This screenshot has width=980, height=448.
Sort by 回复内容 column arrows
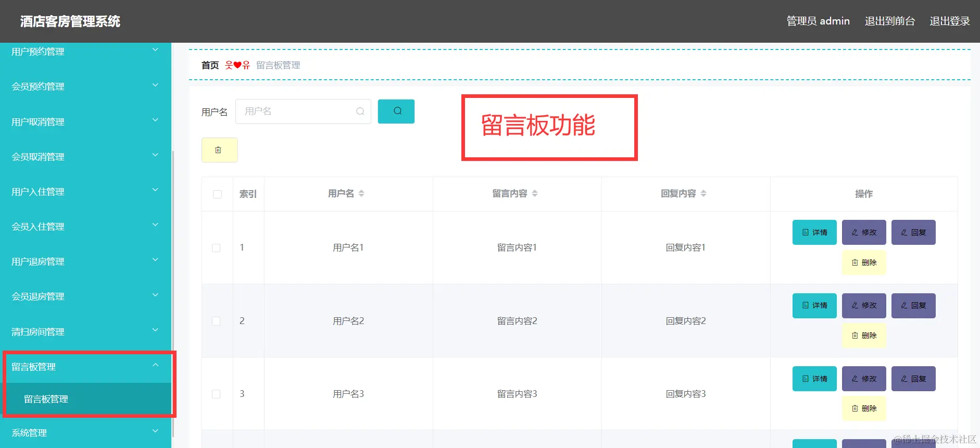click(x=703, y=193)
